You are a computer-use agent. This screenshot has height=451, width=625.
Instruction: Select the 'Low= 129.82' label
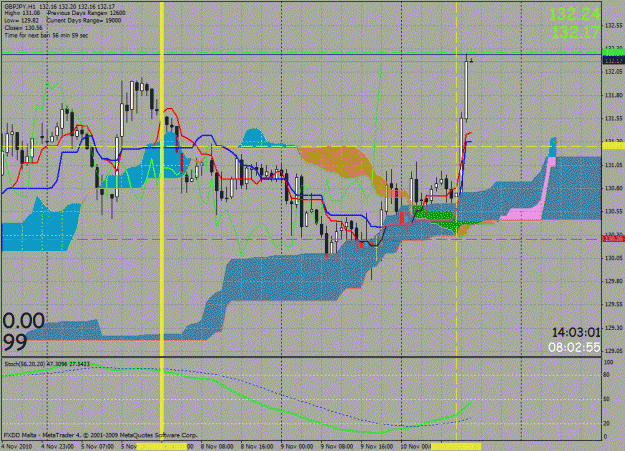(22, 20)
